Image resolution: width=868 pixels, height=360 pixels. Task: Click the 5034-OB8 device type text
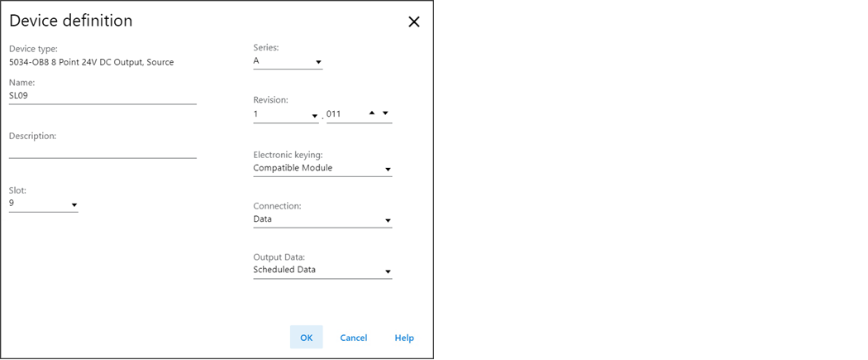click(x=91, y=62)
